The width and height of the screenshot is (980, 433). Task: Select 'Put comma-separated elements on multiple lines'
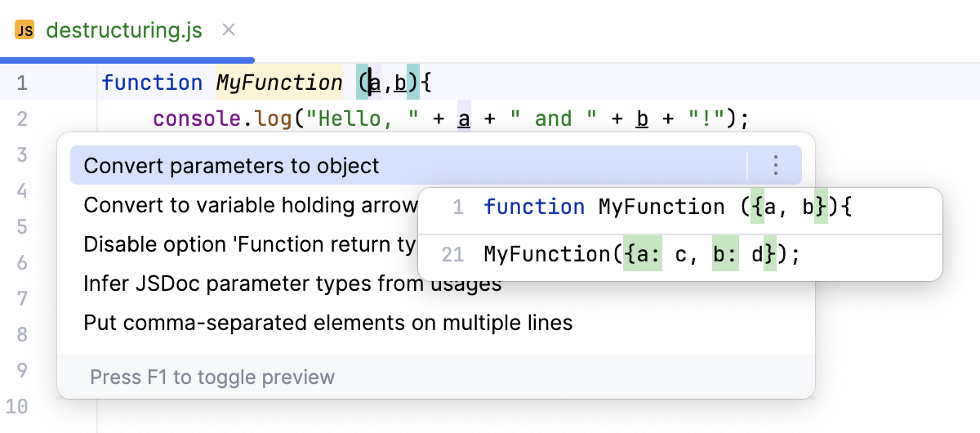[x=327, y=323]
